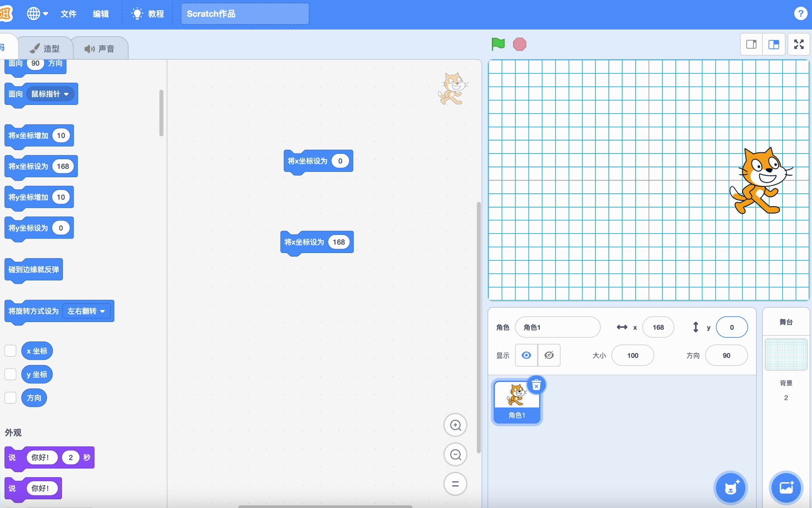Click the 碰到边缘就反弹 block
Image resolution: width=812 pixels, height=508 pixels.
[33, 270]
